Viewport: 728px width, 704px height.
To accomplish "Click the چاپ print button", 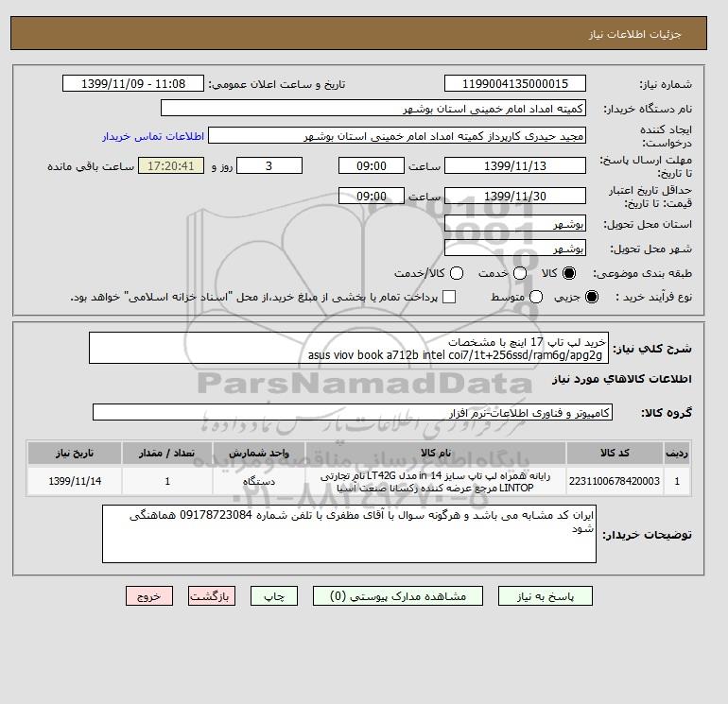I will (274, 596).
